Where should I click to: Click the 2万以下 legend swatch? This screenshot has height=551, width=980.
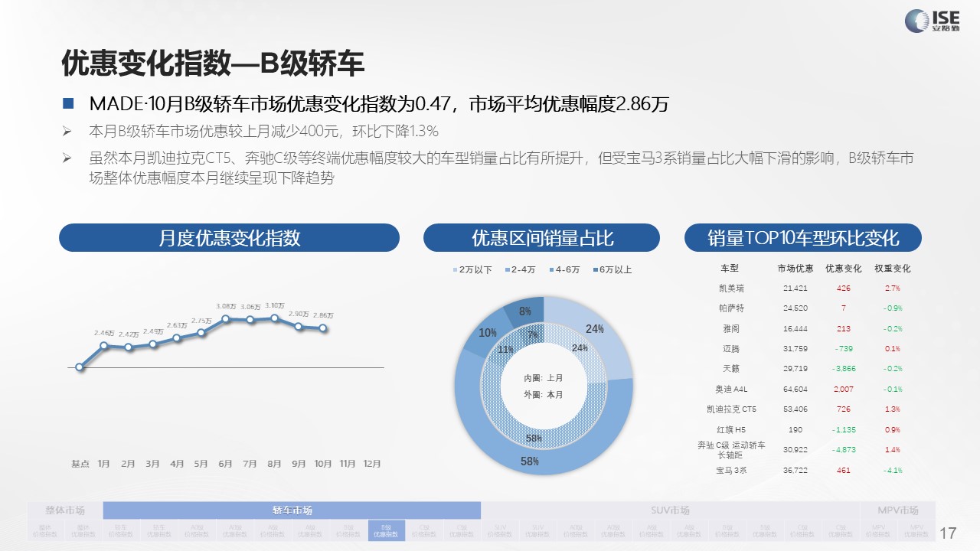[x=456, y=270]
